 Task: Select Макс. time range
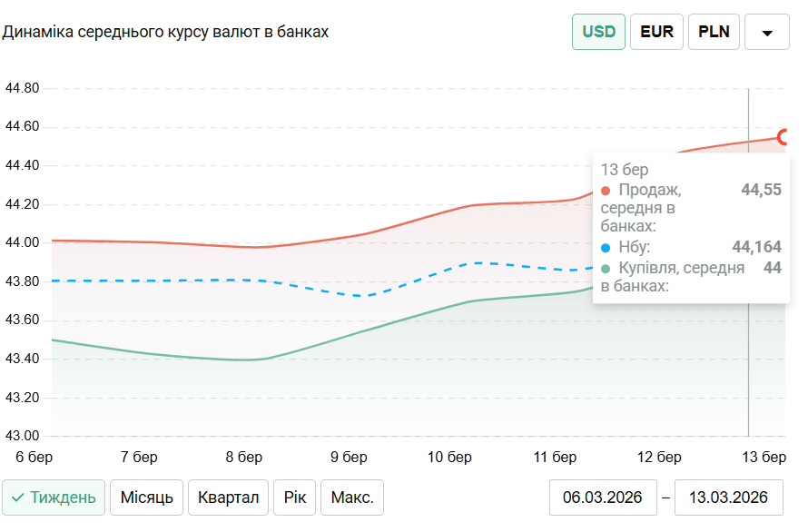coord(352,498)
